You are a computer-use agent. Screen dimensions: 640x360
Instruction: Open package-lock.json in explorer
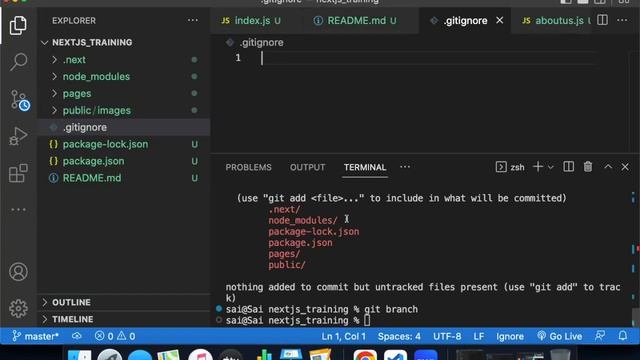(124, 144)
